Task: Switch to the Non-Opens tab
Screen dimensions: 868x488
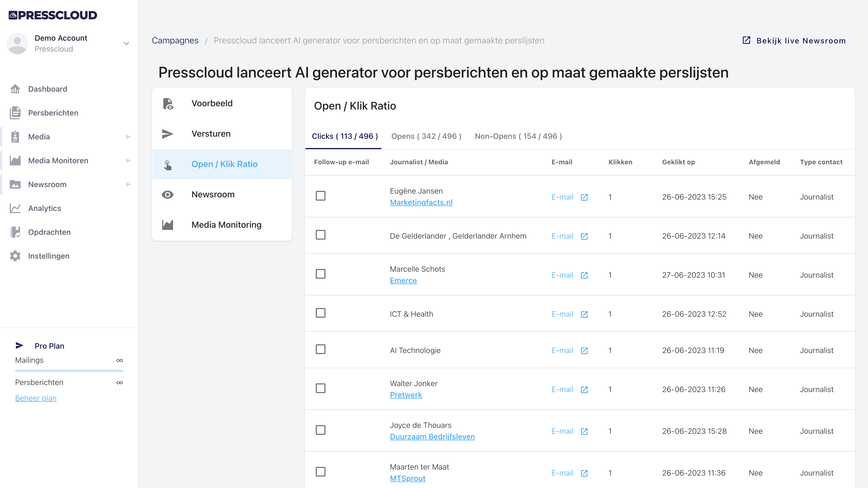Action: (x=518, y=136)
